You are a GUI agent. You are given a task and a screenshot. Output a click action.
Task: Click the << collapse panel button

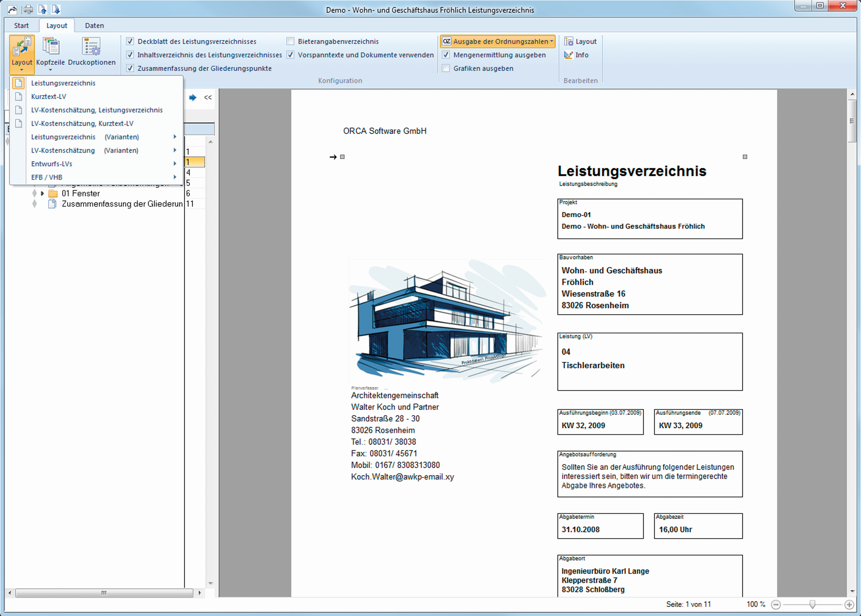(208, 98)
